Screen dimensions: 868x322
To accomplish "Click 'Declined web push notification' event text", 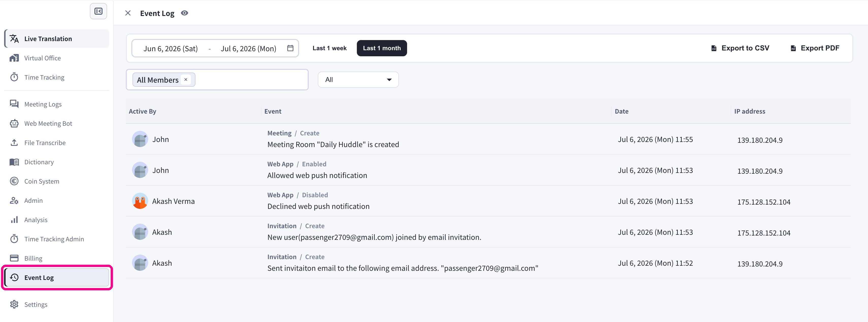I will pos(319,206).
